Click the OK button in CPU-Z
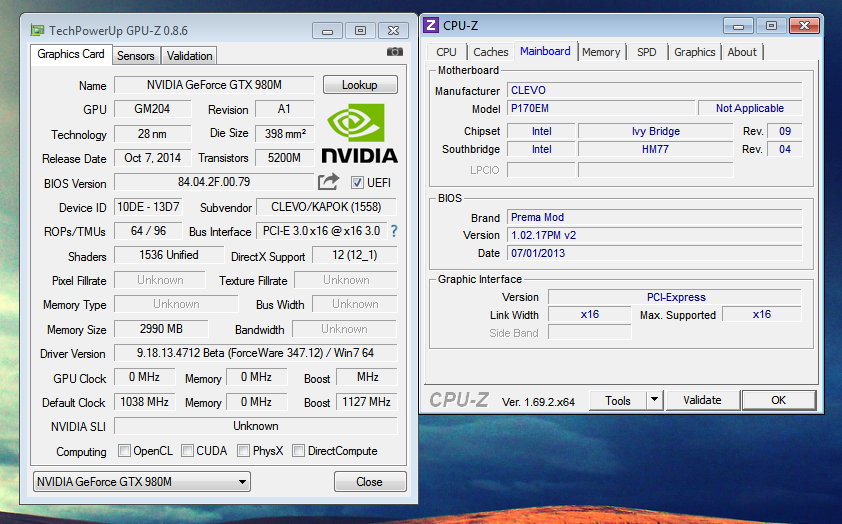The height and width of the screenshot is (524, 842). pyautogui.click(x=779, y=400)
